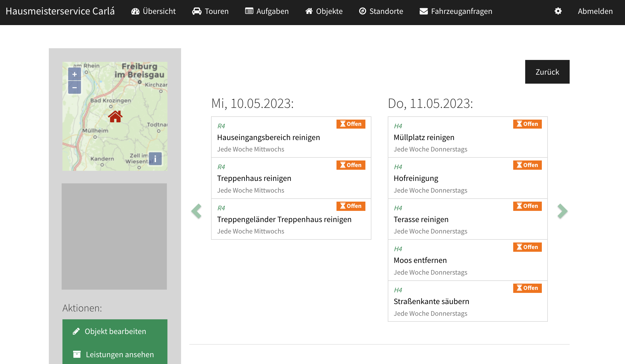
Task: Click the gray image placeholder
Action: coord(114,236)
